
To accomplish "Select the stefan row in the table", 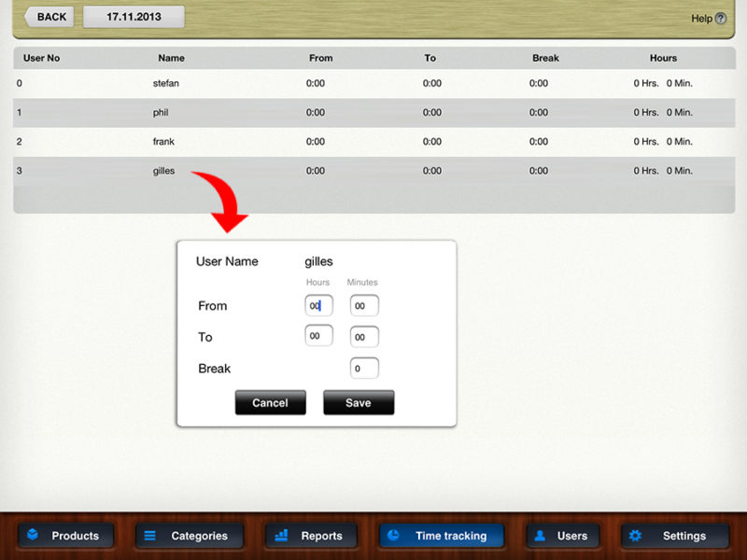I will [x=373, y=83].
